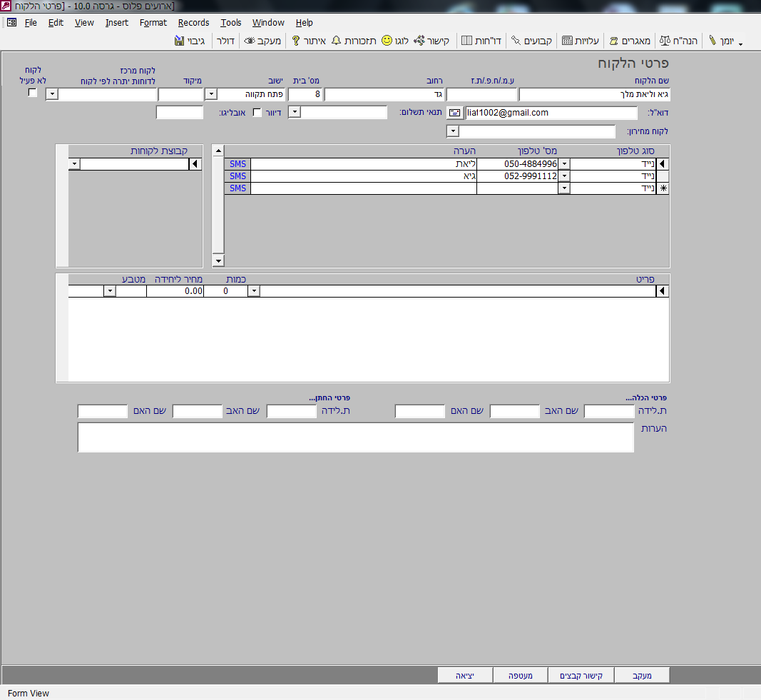761x700 pixels.
Task: Open the לוגו smiley toolbar item
Action: coord(395,41)
